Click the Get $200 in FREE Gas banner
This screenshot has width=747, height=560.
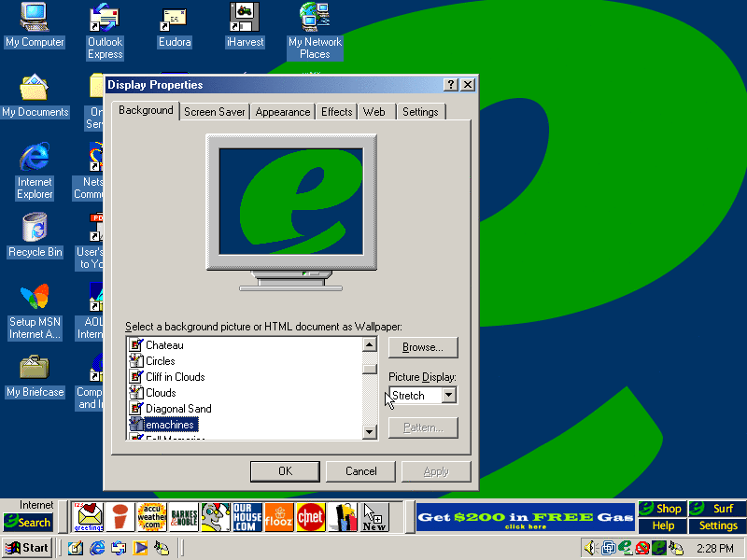(x=525, y=518)
